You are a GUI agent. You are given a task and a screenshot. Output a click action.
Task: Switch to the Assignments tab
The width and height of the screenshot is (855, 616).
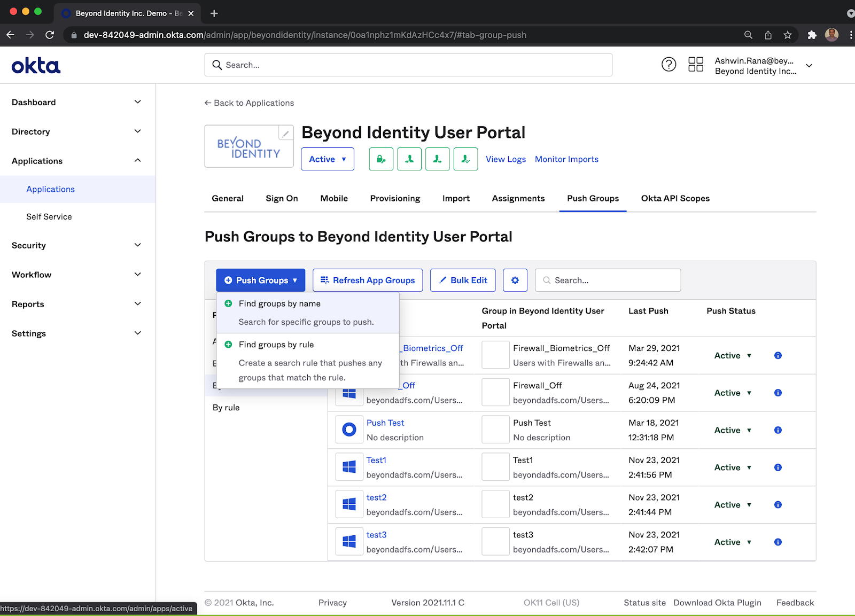[x=518, y=198]
